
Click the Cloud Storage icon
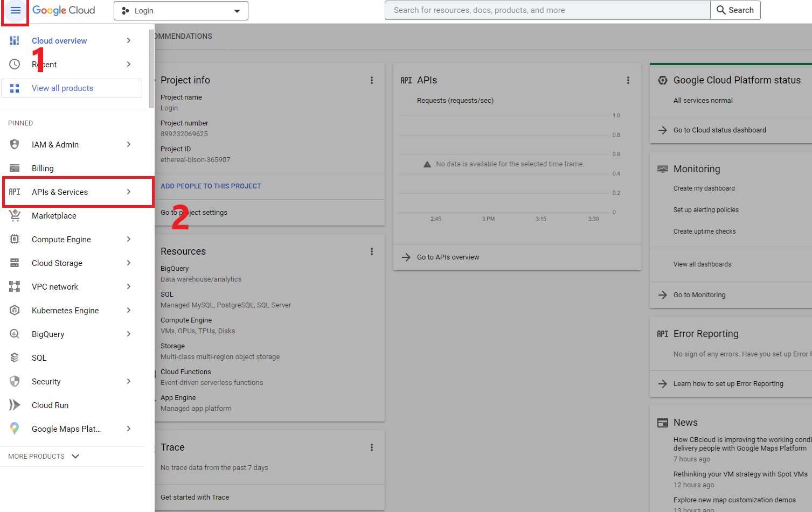15,263
